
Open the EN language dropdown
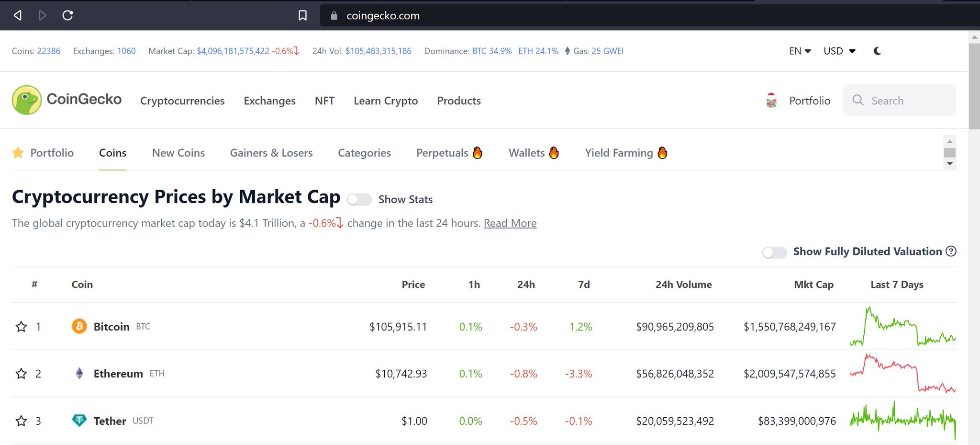click(800, 51)
